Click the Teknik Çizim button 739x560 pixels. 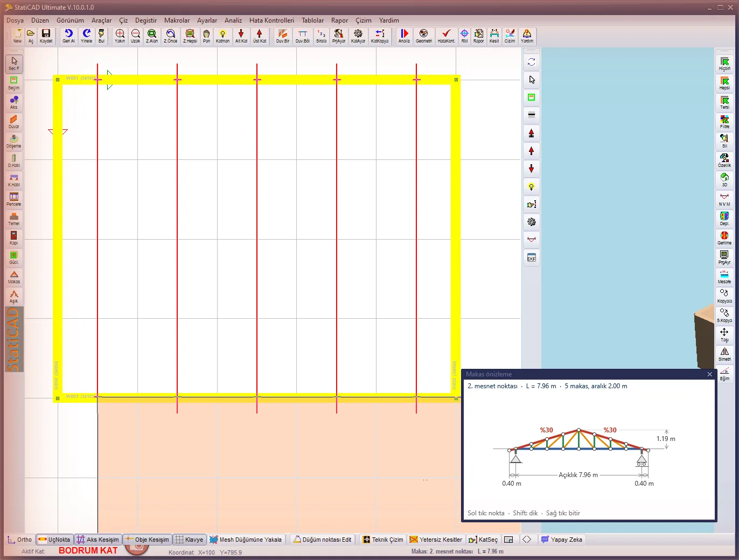click(383, 540)
